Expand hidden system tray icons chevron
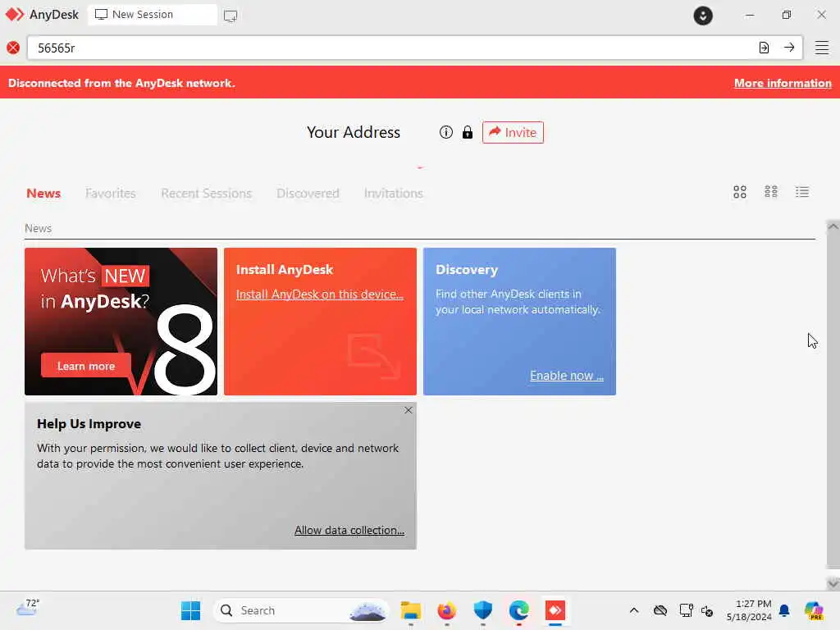 [x=634, y=610]
